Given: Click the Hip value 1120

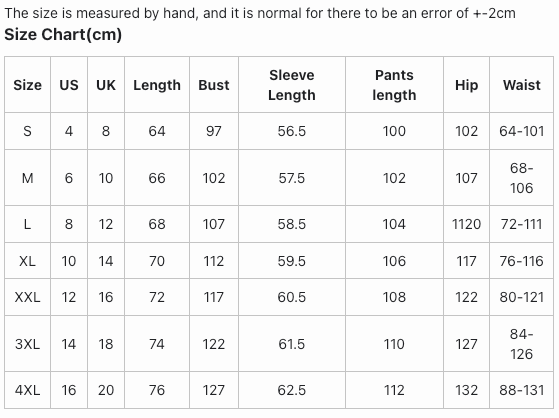Looking at the screenshot, I should [x=466, y=224].
